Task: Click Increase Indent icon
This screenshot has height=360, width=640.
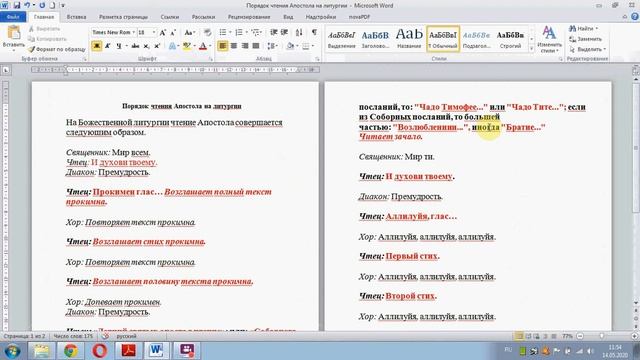Action: pyautogui.click(x=284, y=32)
